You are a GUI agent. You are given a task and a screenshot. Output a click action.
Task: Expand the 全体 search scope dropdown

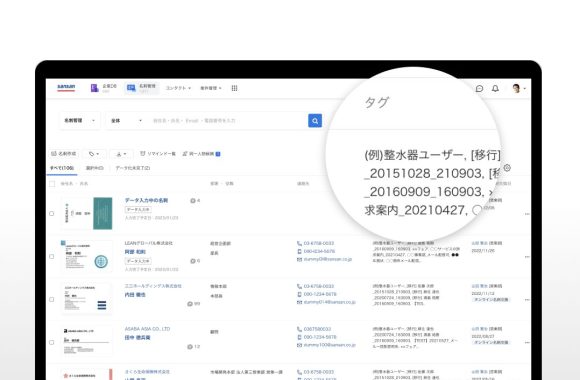click(x=126, y=121)
